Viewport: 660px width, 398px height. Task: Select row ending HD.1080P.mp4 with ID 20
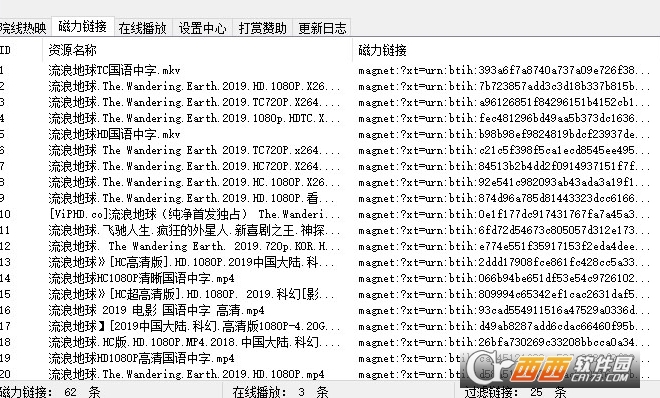[x=186, y=374]
